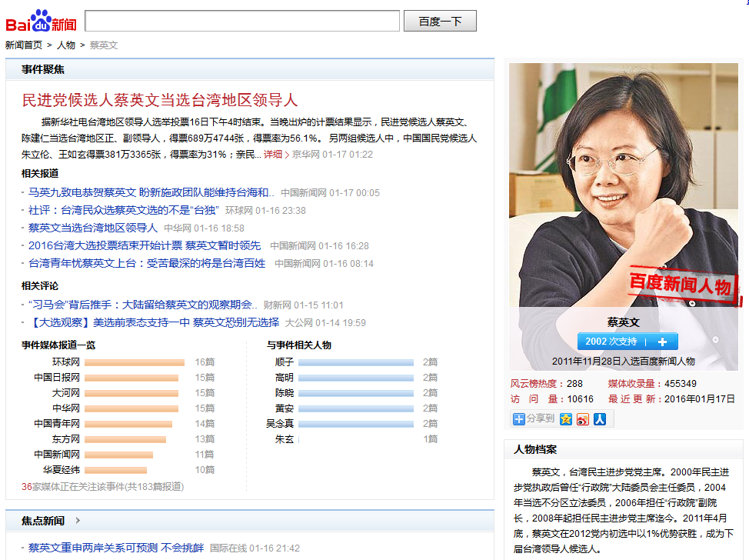This screenshot has width=749, height=560.
Task: Open headline 民进党候选人蔡英文当选台湾地区领导人
Action: [159, 100]
